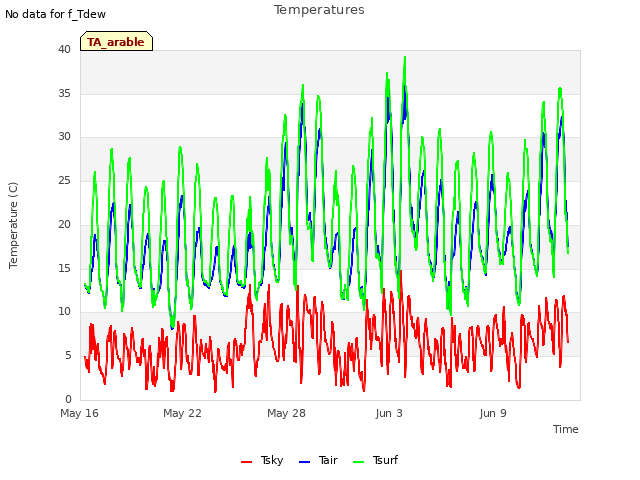Click the Jun 9 x-axis label
The height and width of the screenshot is (480, 640).
[x=493, y=413]
